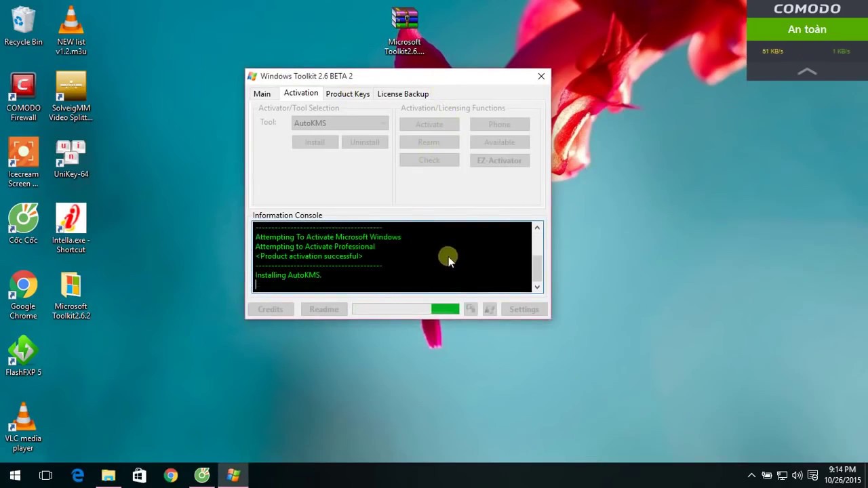Click the green progress bar
The width and height of the screenshot is (868, 488).
(x=406, y=309)
